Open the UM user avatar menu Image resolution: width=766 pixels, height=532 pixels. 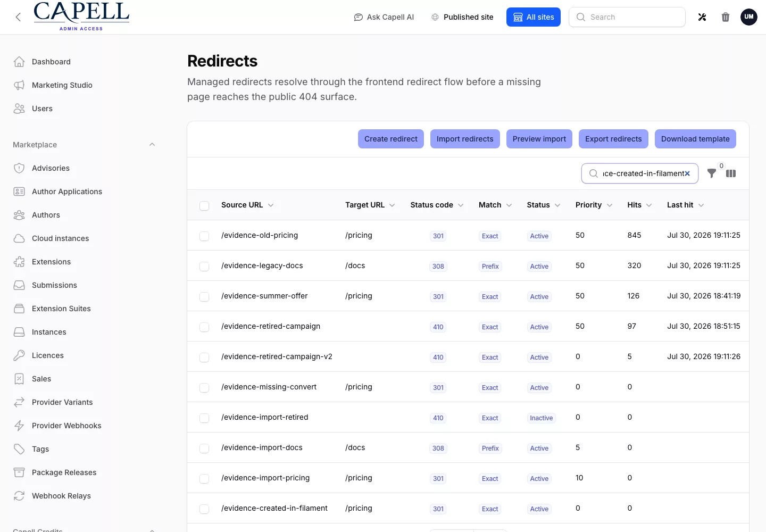pos(749,17)
